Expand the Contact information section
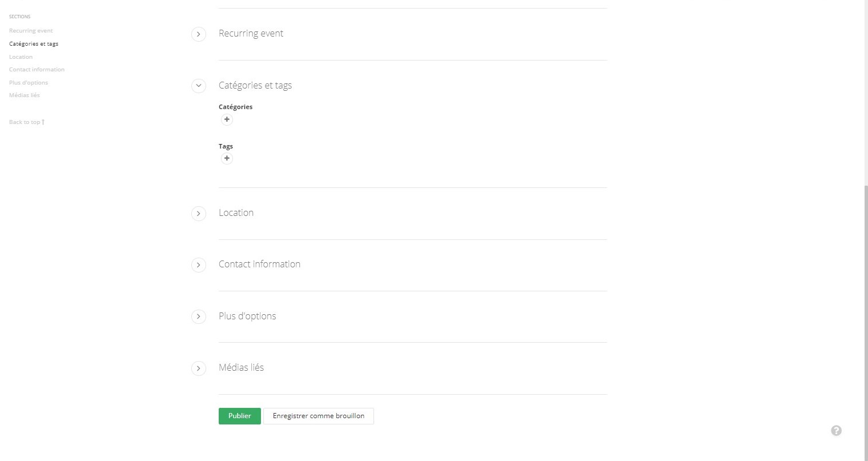 [x=198, y=264]
